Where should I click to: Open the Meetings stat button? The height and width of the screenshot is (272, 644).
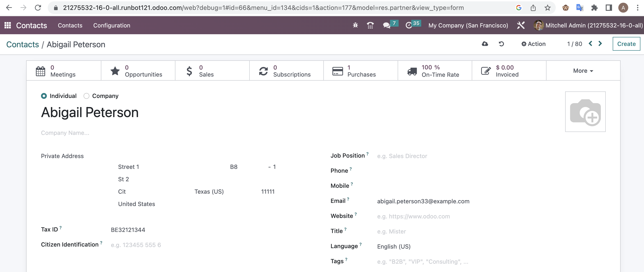click(64, 71)
